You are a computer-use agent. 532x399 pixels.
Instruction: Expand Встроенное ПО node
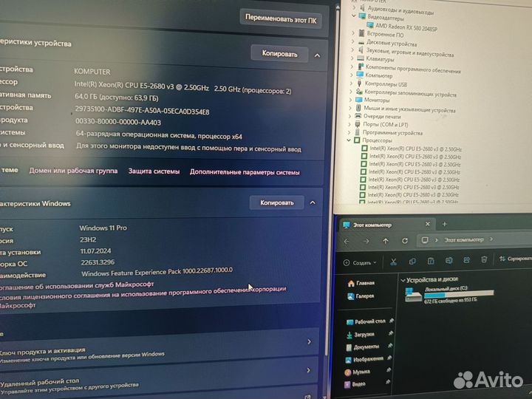point(354,33)
